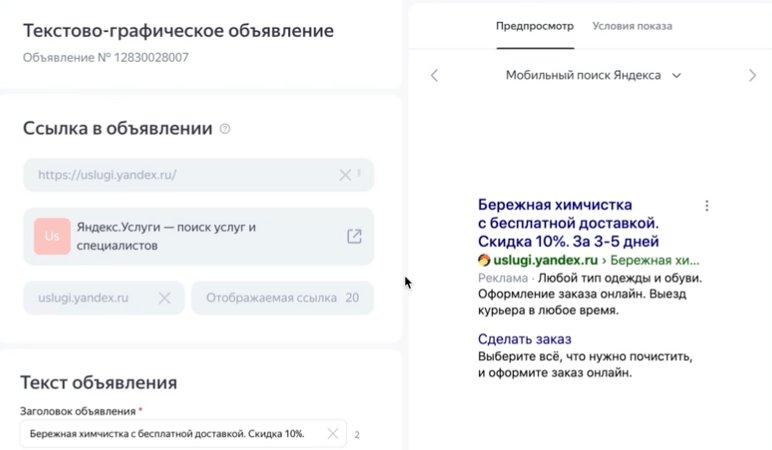Clear the ad link URL field
Image resolution: width=772 pixels, height=450 pixels.
tap(345, 175)
